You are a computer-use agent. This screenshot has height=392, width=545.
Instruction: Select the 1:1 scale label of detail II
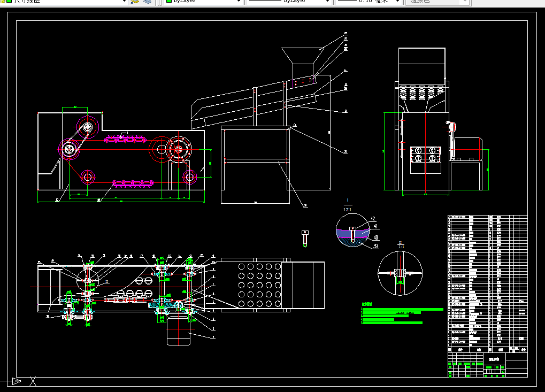coord(401,247)
